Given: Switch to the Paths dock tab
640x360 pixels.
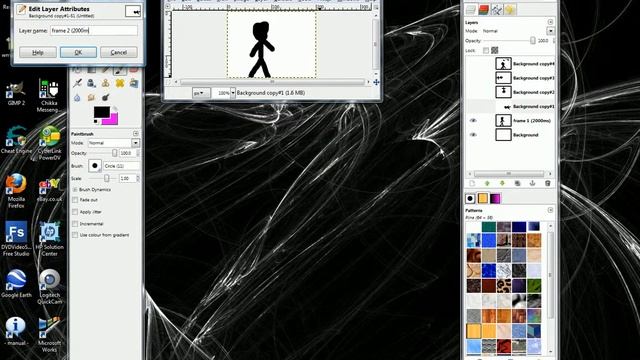Looking at the screenshot, I should click(497, 9).
